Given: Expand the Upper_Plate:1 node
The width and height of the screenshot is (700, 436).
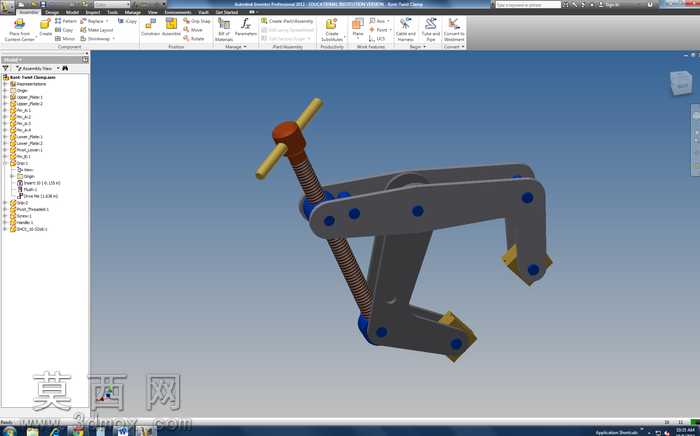Looking at the screenshot, I should coord(5,97).
